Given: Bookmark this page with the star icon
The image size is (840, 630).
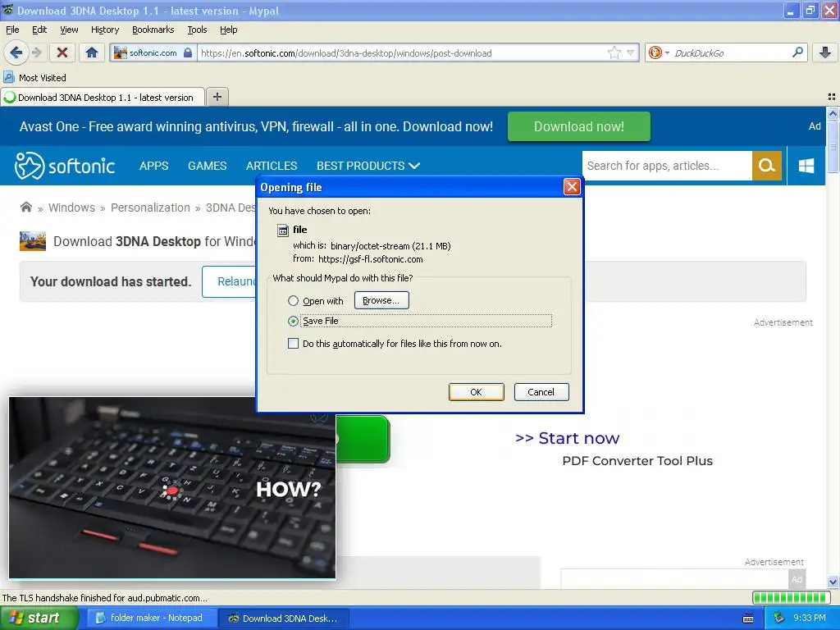Looking at the screenshot, I should click(x=614, y=52).
